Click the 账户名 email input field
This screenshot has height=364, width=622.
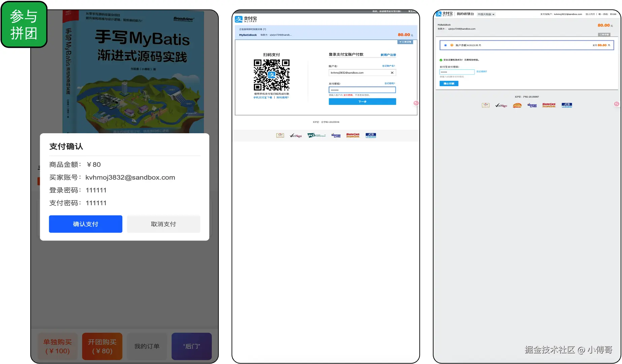tap(362, 73)
